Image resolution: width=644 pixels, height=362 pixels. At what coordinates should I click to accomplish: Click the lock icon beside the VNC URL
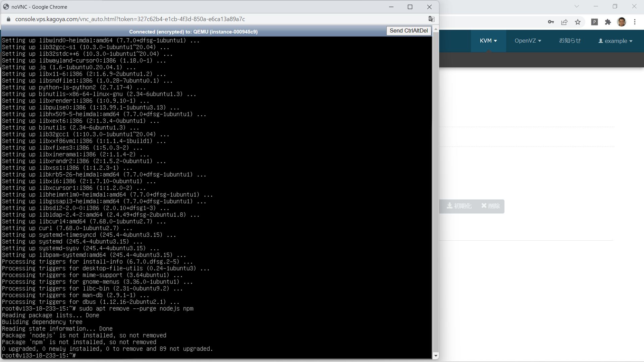8,19
